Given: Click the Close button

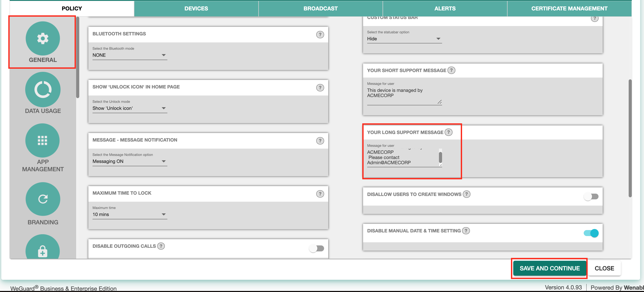Looking at the screenshot, I should pyautogui.click(x=604, y=268).
